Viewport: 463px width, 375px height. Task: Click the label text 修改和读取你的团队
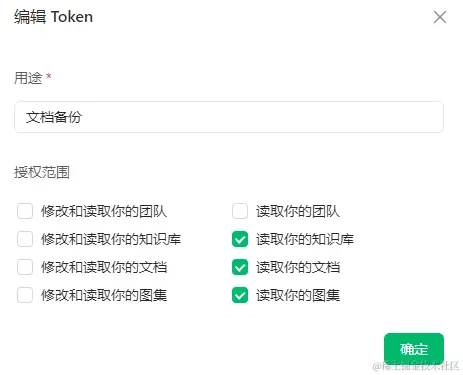[104, 211]
